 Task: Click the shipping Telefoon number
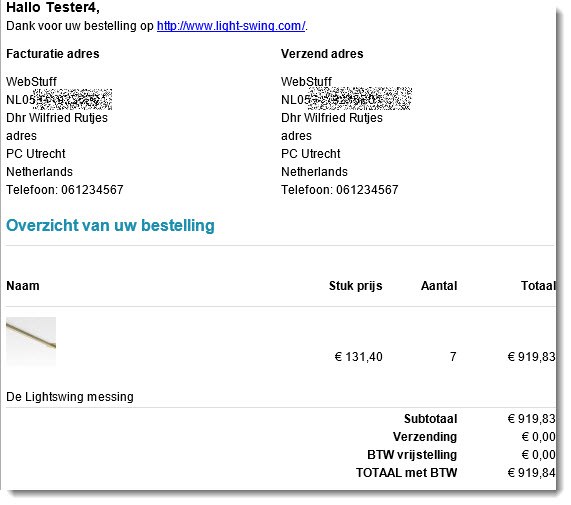tap(367, 190)
